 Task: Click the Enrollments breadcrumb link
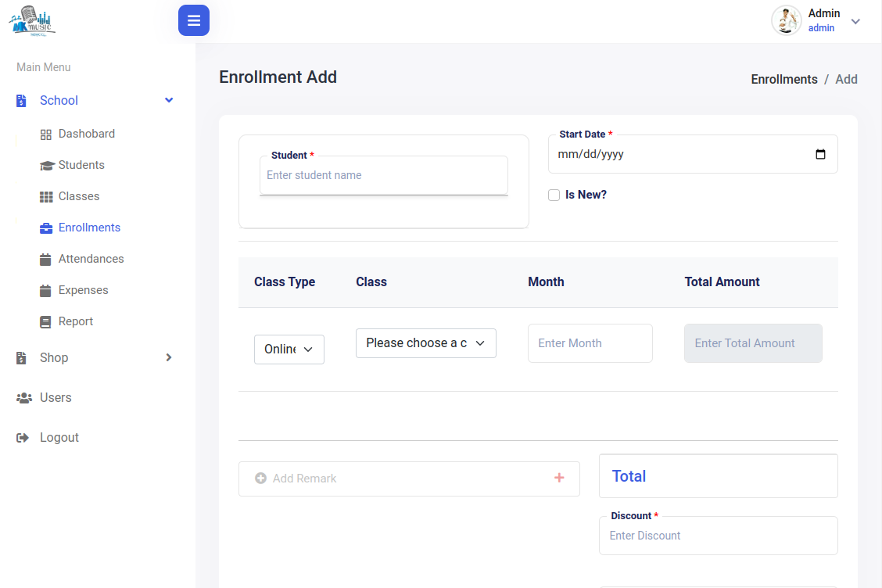pos(783,79)
